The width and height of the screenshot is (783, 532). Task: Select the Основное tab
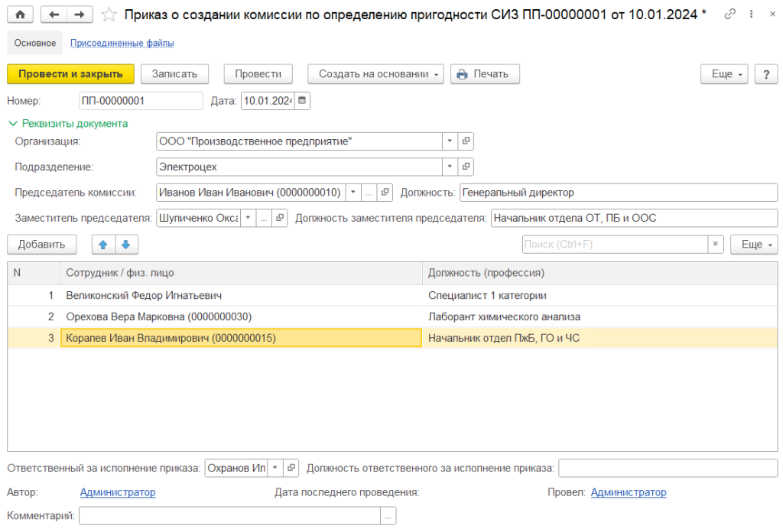click(35, 44)
